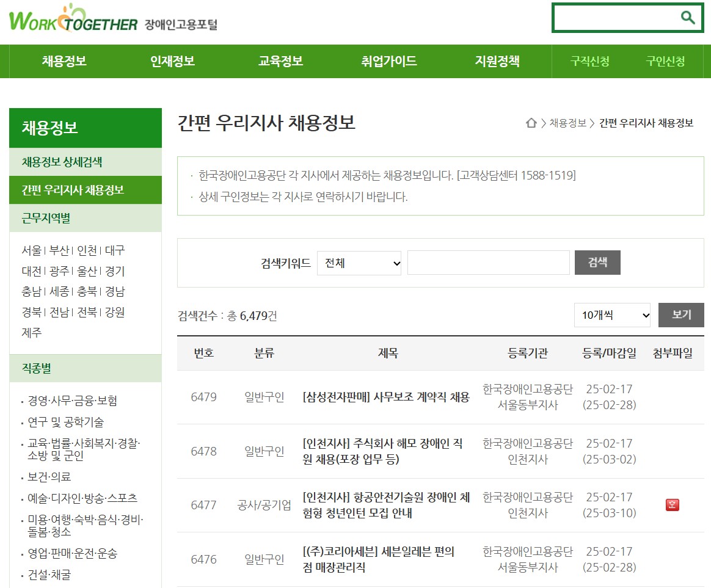The image size is (711, 588).
Task: Open the 검색키워드 '전체' dropdown
Action: 359,263
